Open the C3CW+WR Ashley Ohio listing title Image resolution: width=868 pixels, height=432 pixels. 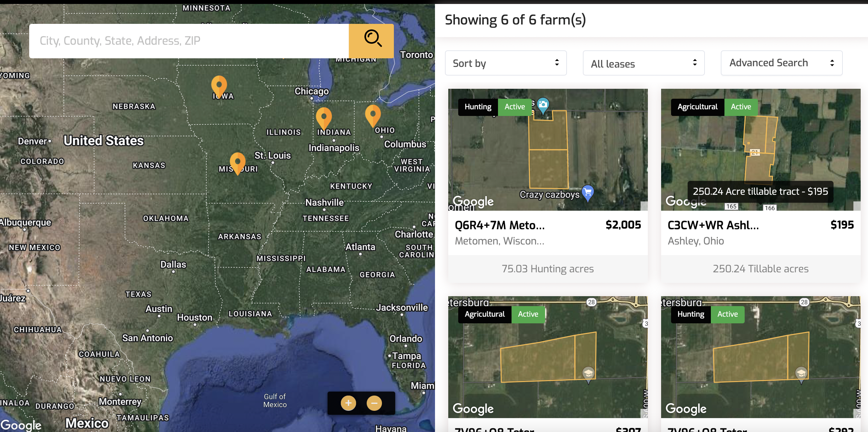click(x=713, y=225)
